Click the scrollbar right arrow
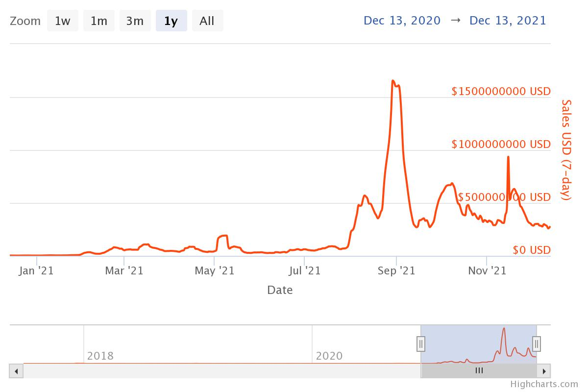Image resolution: width=588 pixels, height=392 pixels. [x=544, y=371]
